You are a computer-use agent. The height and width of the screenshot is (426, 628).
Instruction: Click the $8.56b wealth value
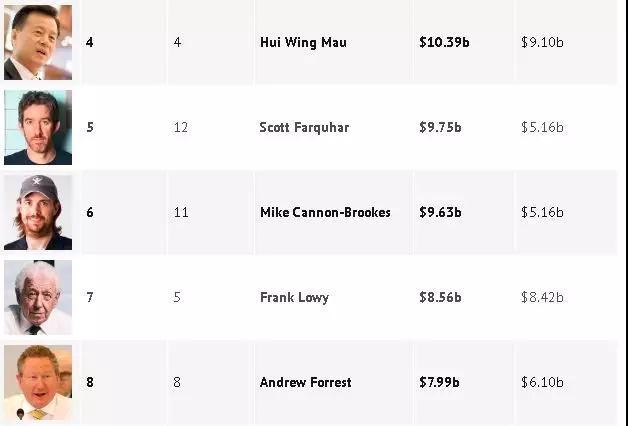click(x=439, y=298)
